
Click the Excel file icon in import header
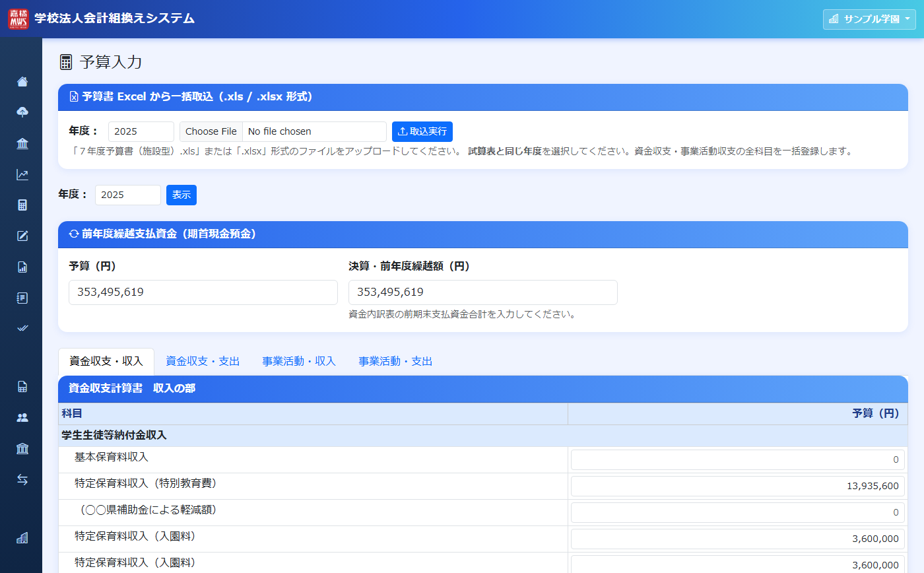coord(74,97)
